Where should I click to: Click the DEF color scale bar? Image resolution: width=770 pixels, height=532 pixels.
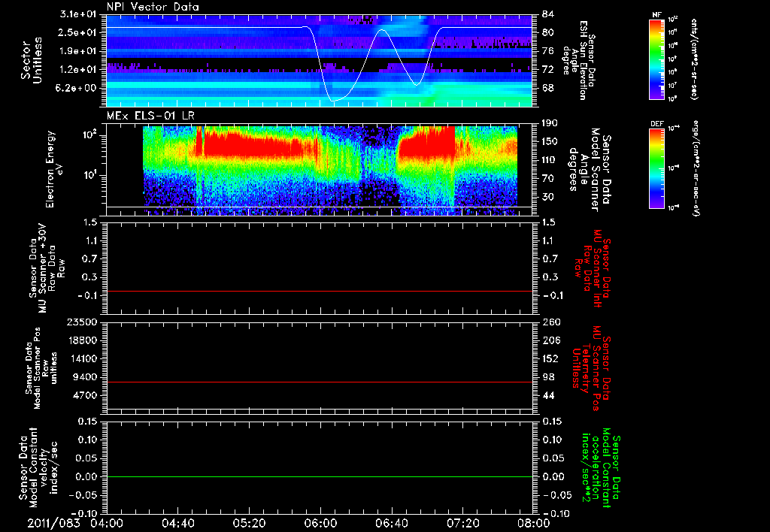(657, 168)
